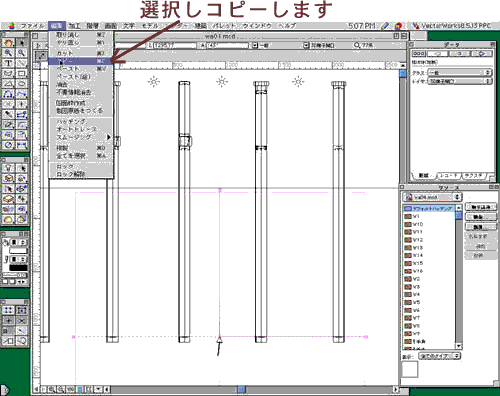Screen dimensions: 500x396
Task: Select the Polyline tool
Action: 9,94
